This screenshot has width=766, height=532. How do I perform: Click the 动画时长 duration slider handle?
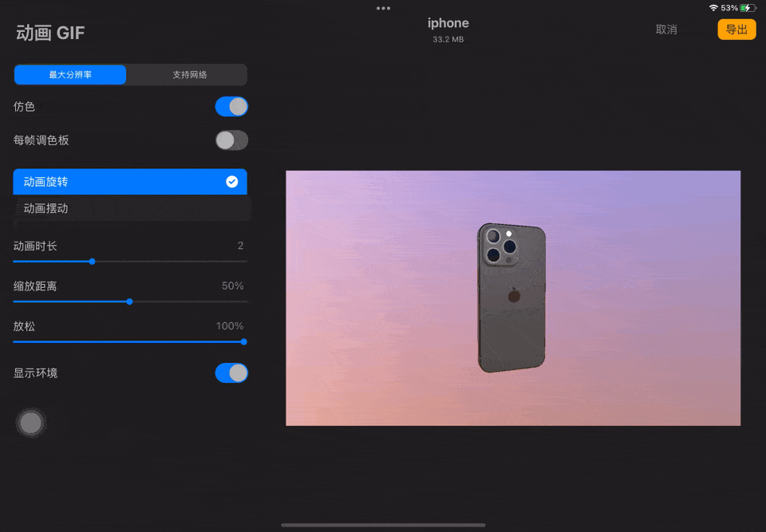click(92, 261)
